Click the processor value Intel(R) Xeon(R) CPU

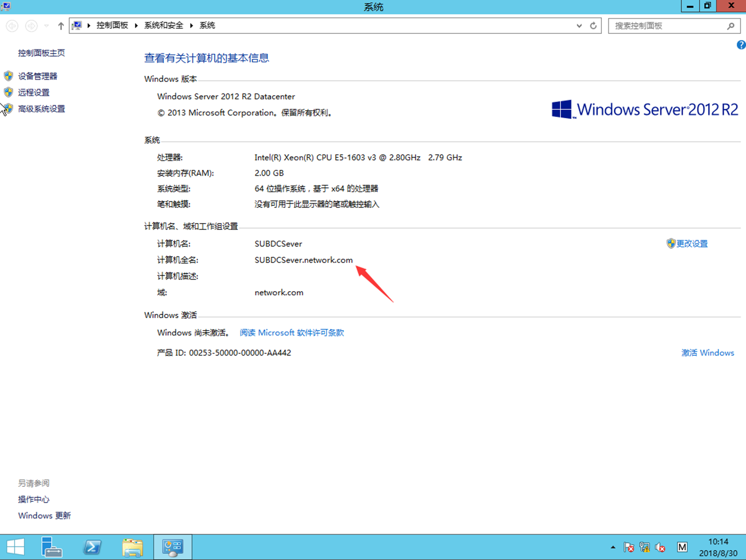tap(358, 157)
